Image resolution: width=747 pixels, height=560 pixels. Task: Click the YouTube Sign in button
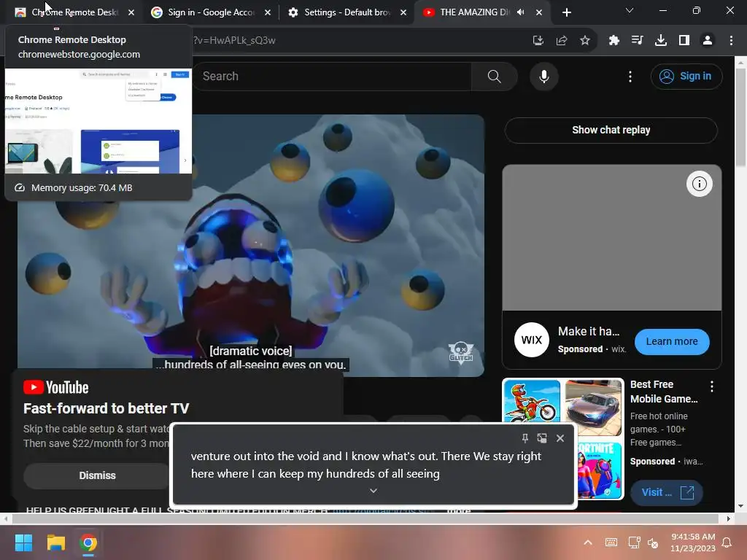point(686,76)
